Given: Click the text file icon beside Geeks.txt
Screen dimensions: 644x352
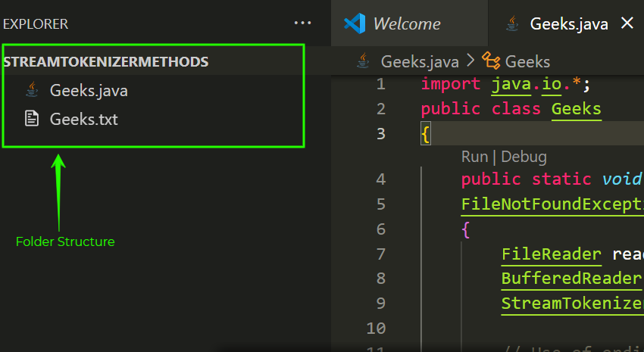Looking at the screenshot, I should [x=32, y=119].
